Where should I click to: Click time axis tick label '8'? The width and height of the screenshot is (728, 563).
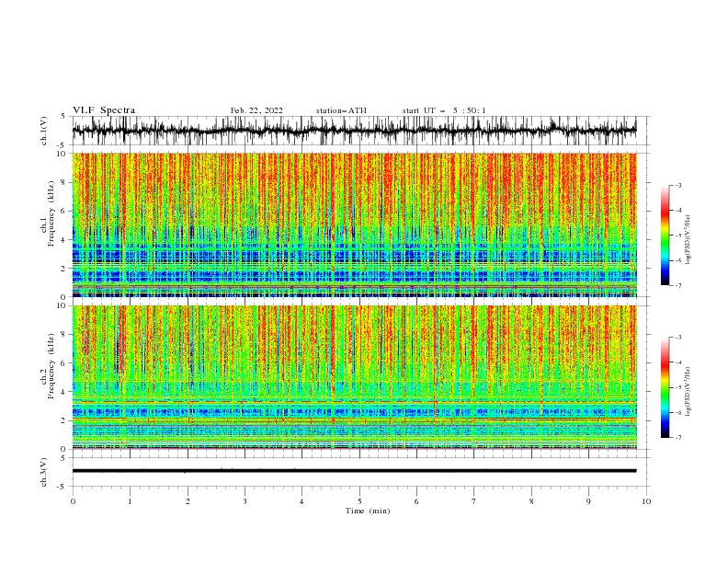pyautogui.click(x=531, y=501)
